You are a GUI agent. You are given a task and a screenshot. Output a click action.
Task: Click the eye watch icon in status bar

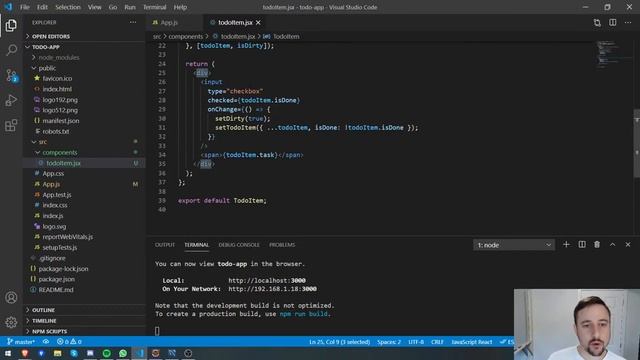click(x=46, y=342)
